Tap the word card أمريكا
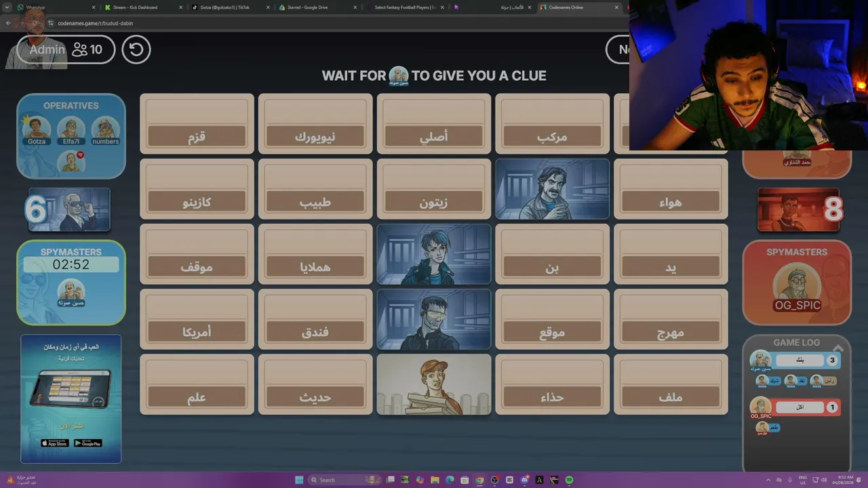This screenshot has height=488, width=868. pos(197,319)
